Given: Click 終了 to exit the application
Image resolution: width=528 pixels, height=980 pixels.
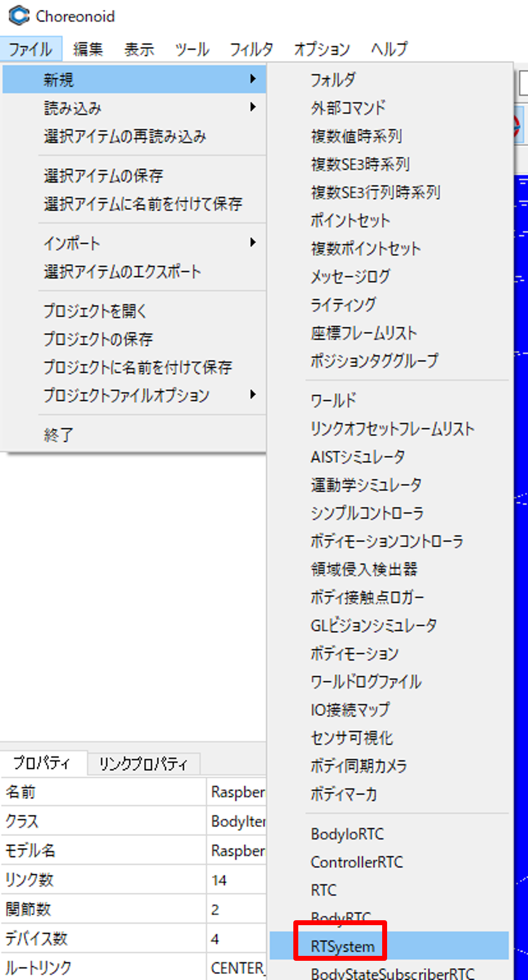Looking at the screenshot, I should point(59,435).
